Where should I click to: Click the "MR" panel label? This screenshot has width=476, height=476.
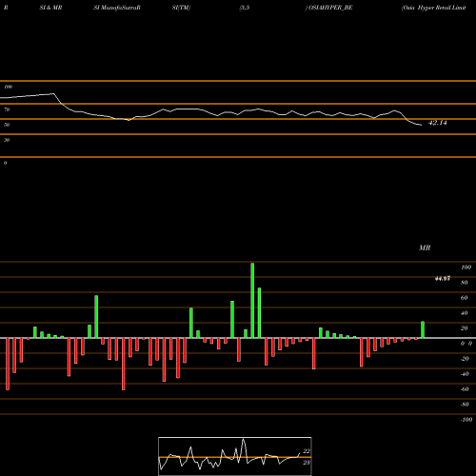425,248
